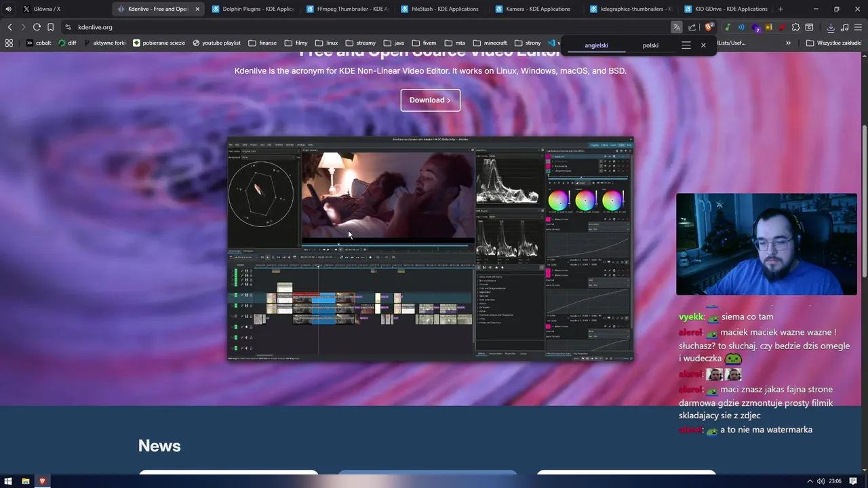The height and width of the screenshot is (488, 868).
Task: Open the minecraft bookmarks folder
Action: point(490,43)
